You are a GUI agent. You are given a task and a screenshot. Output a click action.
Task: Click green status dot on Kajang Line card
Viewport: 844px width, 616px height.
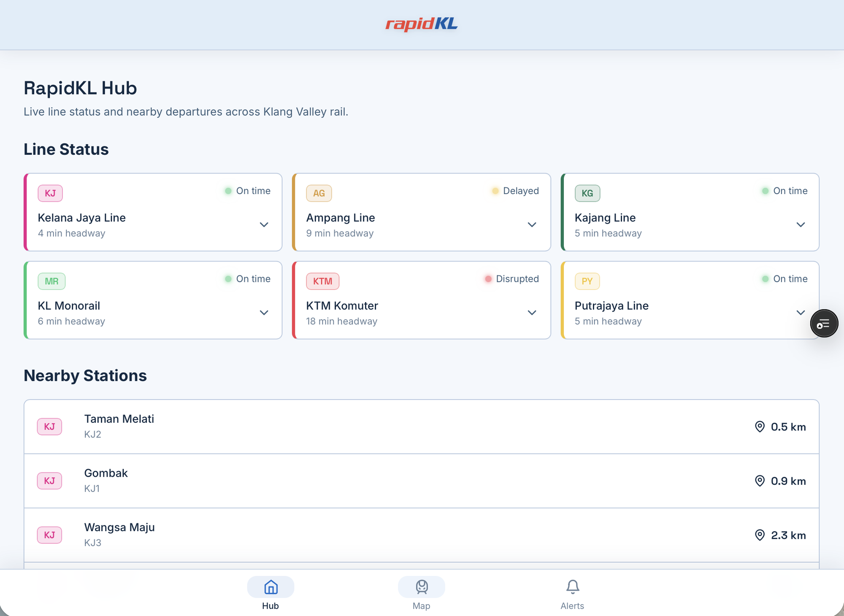[766, 191]
